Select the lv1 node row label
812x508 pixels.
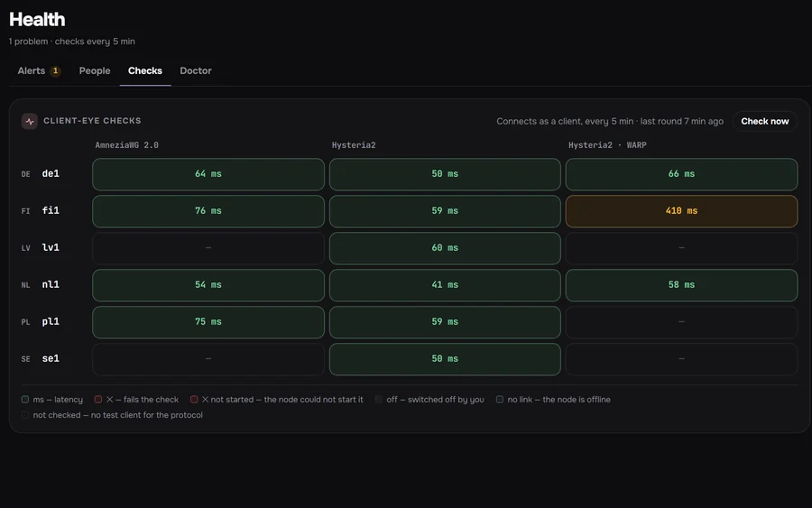pos(51,247)
